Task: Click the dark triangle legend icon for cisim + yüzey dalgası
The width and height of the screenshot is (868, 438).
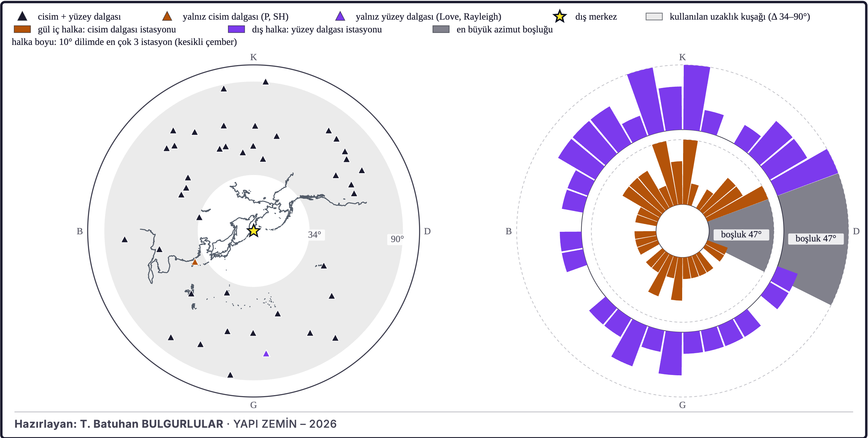Action: tap(22, 16)
